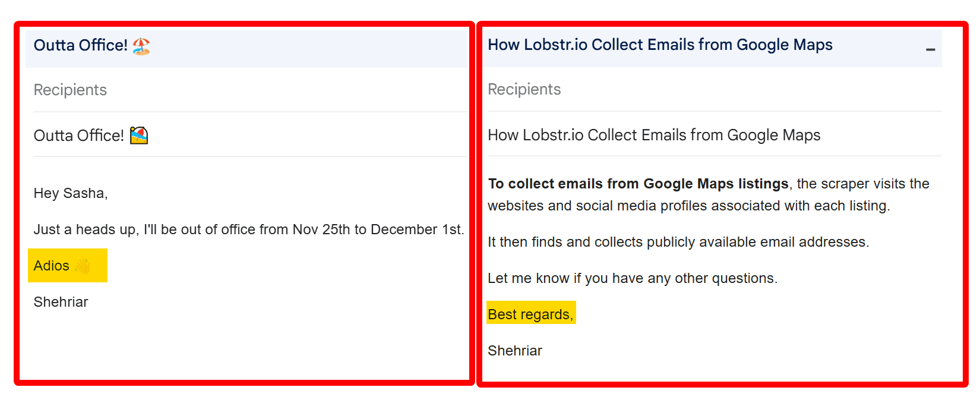Viewport: 980px width, 406px height.
Task: Click the waving hand emoji after Adios
Action: tap(83, 266)
